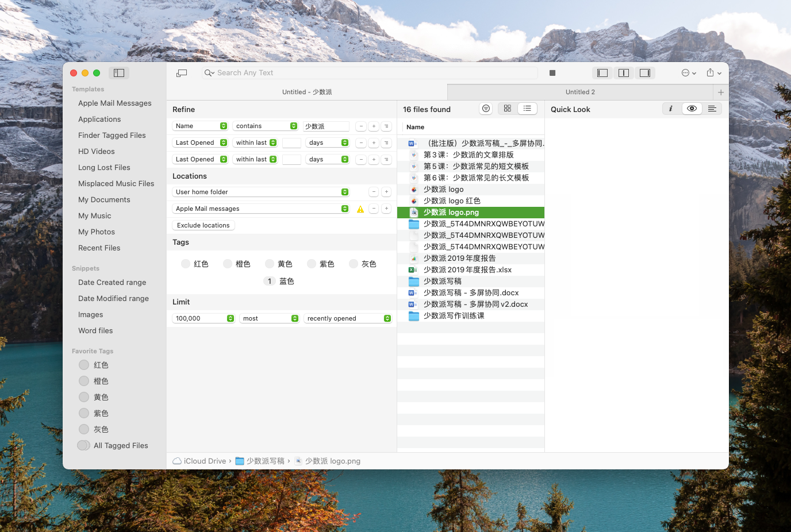Click the stop search square icon
This screenshot has width=791, height=532.
[x=552, y=73]
